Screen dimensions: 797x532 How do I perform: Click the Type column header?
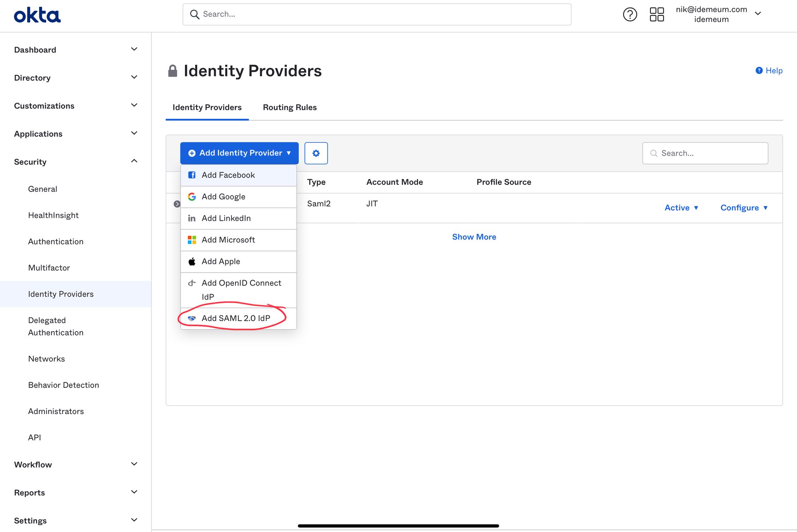click(316, 182)
